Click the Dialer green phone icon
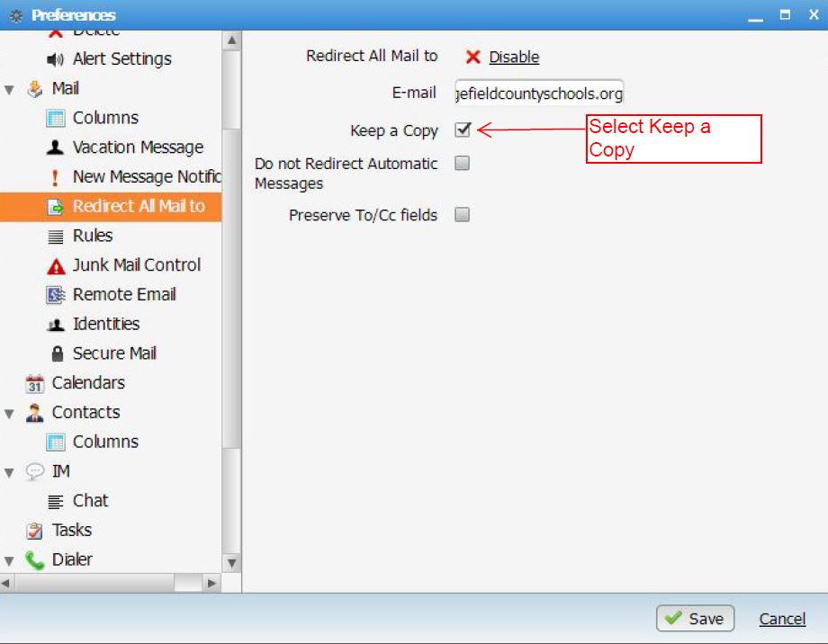The height and width of the screenshot is (644, 828). click(x=35, y=560)
